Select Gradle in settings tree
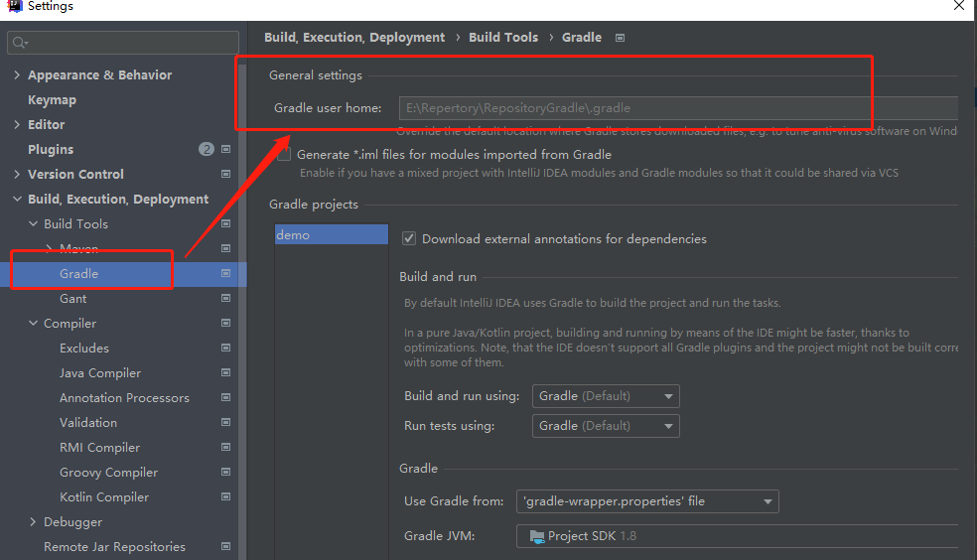This screenshot has width=977, height=560. point(79,273)
